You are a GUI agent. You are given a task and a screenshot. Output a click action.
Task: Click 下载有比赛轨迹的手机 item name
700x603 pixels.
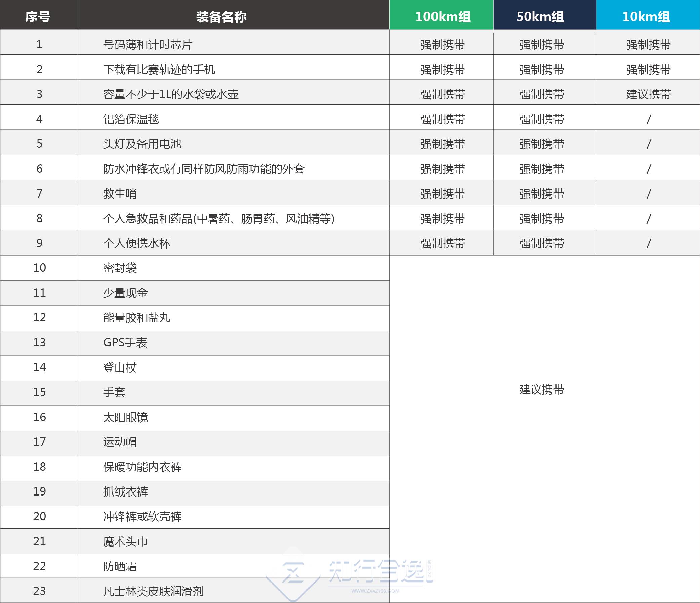tap(159, 69)
